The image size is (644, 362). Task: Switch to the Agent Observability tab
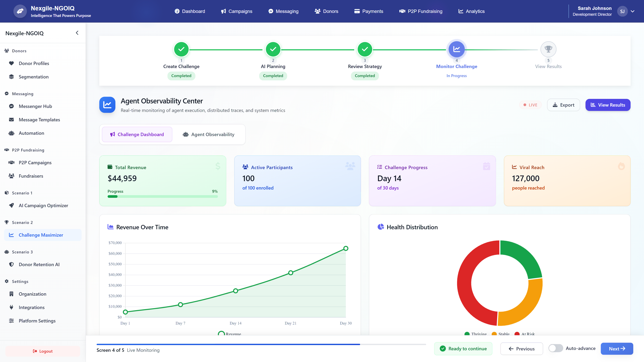point(208,134)
